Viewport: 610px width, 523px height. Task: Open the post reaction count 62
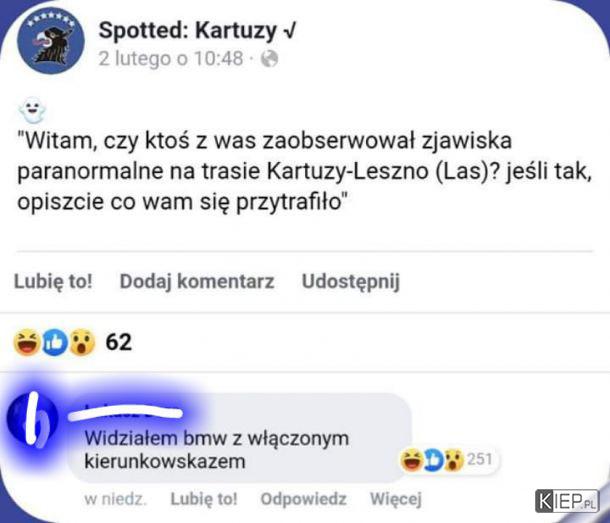pyautogui.click(x=119, y=342)
